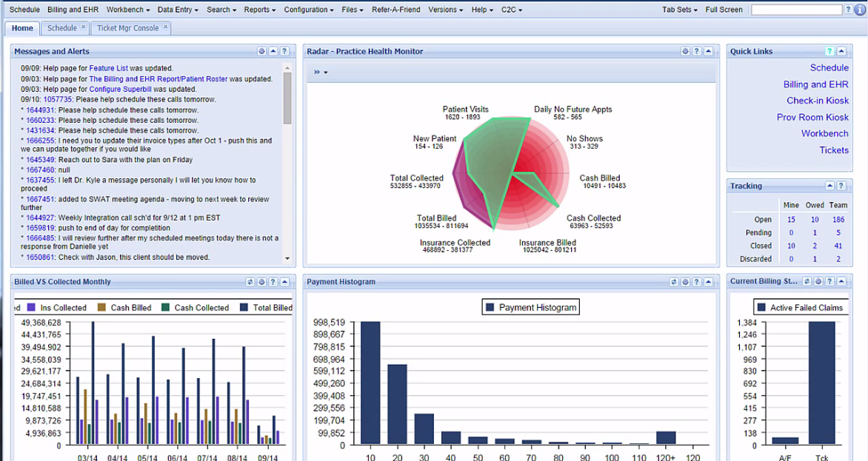Open the Data Entry dropdown menu

pos(178,10)
